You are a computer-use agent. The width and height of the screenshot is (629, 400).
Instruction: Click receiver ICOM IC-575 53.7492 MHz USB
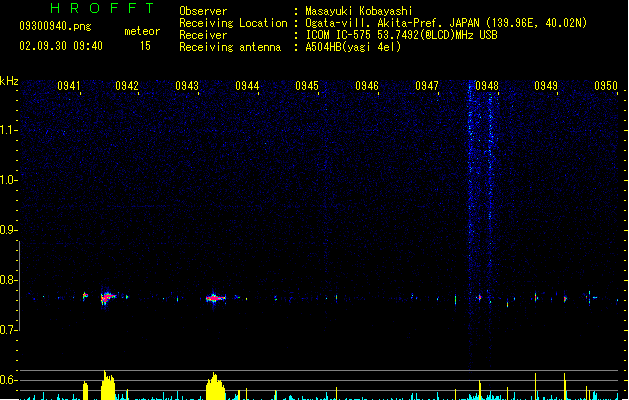click(x=401, y=35)
